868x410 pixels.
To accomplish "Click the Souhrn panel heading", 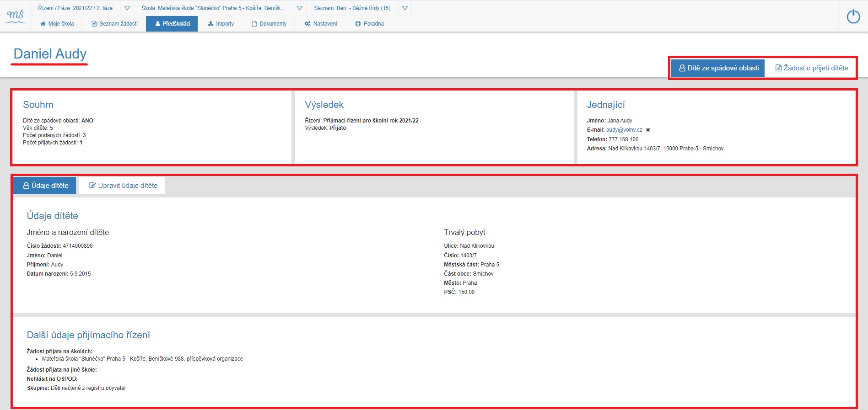I will coord(38,105).
